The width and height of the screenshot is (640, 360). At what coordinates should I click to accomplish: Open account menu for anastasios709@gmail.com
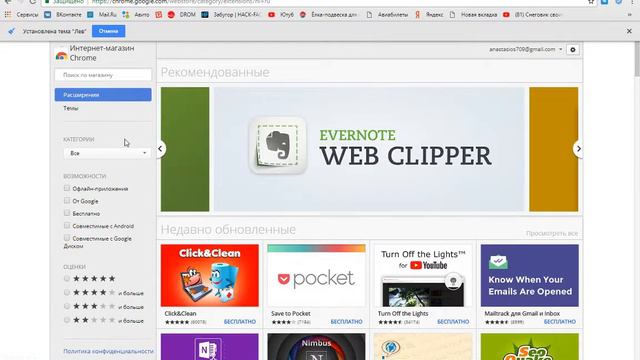click(x=526, y=49)
